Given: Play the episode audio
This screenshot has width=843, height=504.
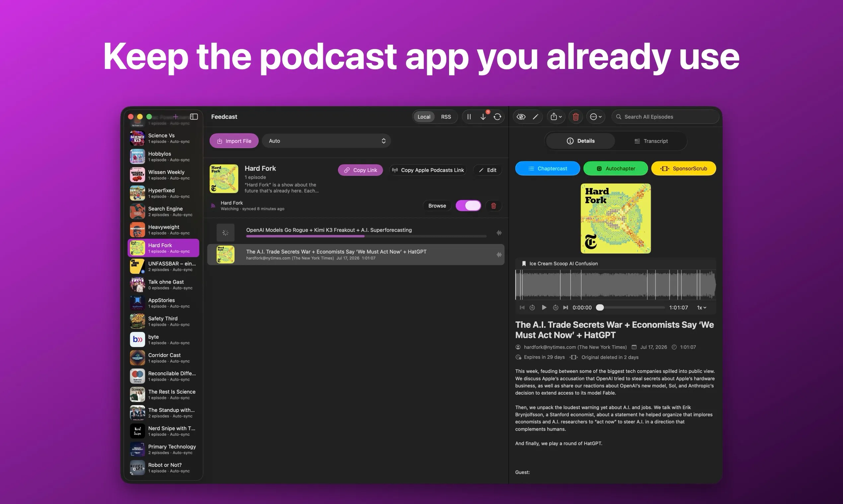Looking at the screenshot, I should coord(544,307).
